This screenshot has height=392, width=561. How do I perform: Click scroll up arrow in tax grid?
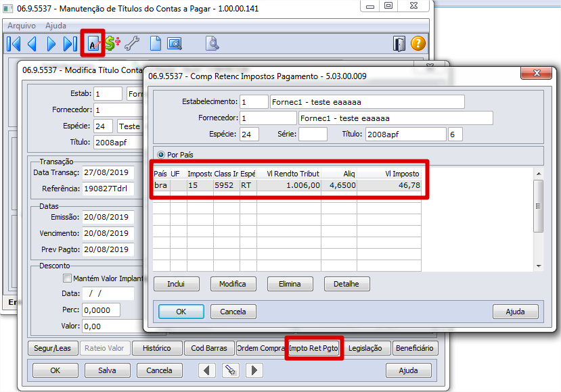coord(539,174)
